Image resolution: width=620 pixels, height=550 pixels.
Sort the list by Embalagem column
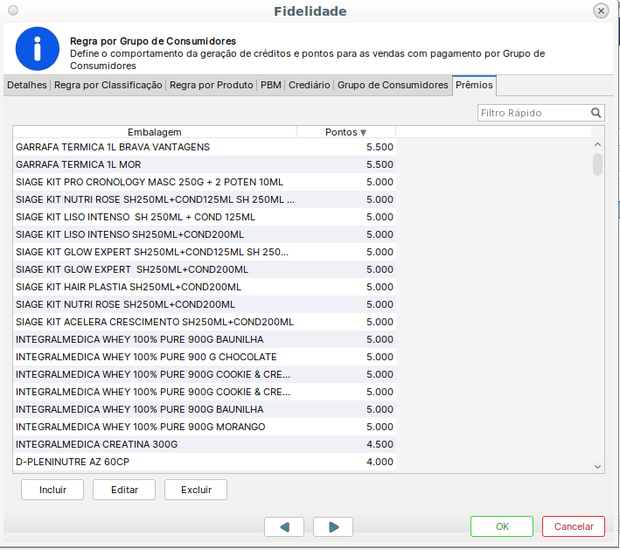154,132
